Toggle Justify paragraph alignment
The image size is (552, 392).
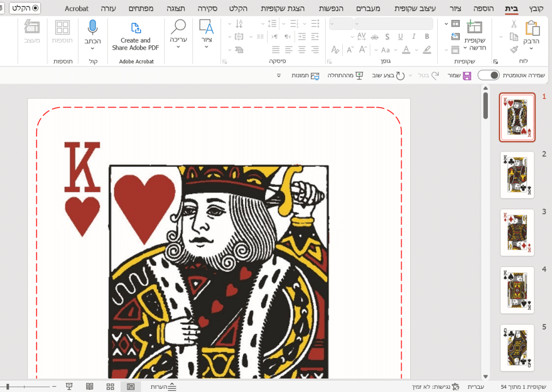point(275,50)
